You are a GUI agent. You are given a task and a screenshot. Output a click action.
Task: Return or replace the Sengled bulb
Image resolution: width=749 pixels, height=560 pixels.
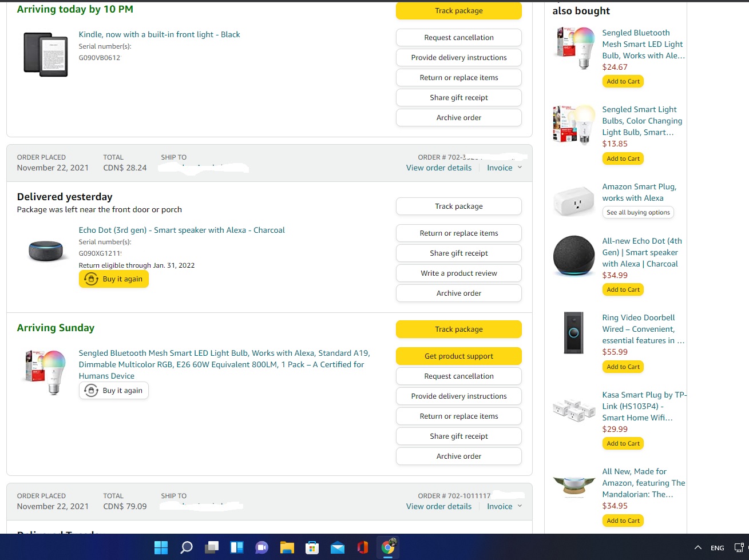459,416
